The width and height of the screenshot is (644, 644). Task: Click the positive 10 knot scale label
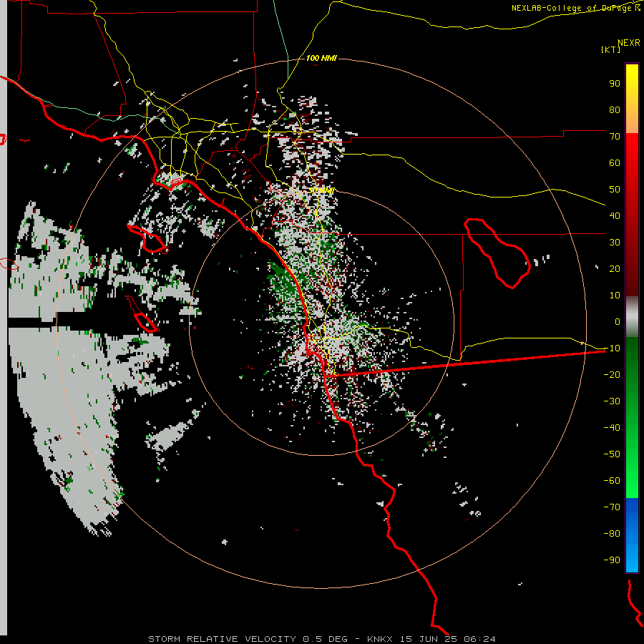pyautogui.click(x=615, y=296)
